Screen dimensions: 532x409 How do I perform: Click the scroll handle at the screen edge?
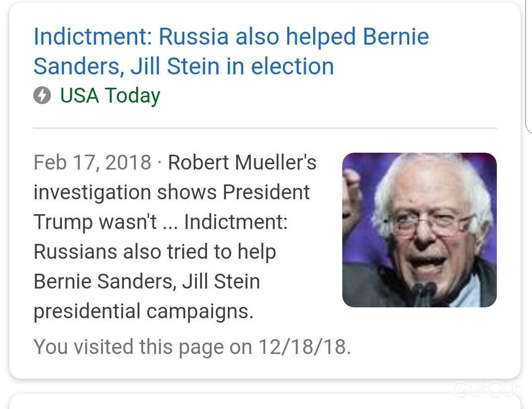pos(529,66)
